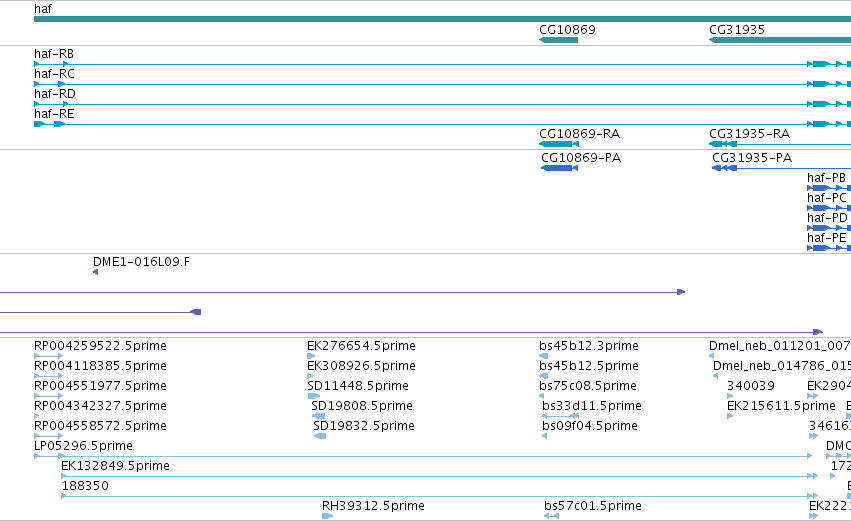This screenshot has height=521, width=851.
Task: Click the CG10869 gene arrow glyph
Action: [x=558, y=40]
